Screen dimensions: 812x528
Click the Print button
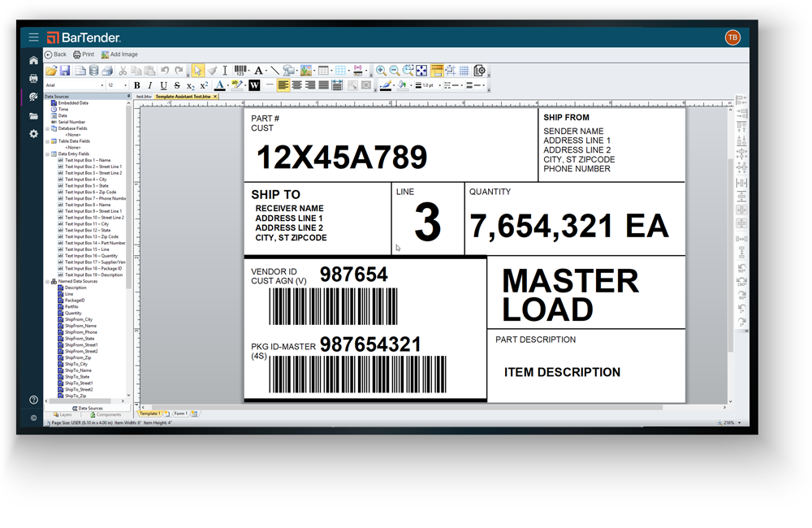pos(85,54)
